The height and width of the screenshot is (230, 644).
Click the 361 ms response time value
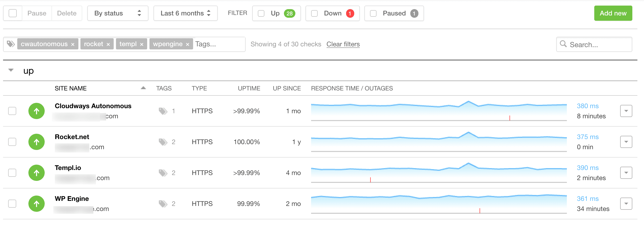point(588,199)
